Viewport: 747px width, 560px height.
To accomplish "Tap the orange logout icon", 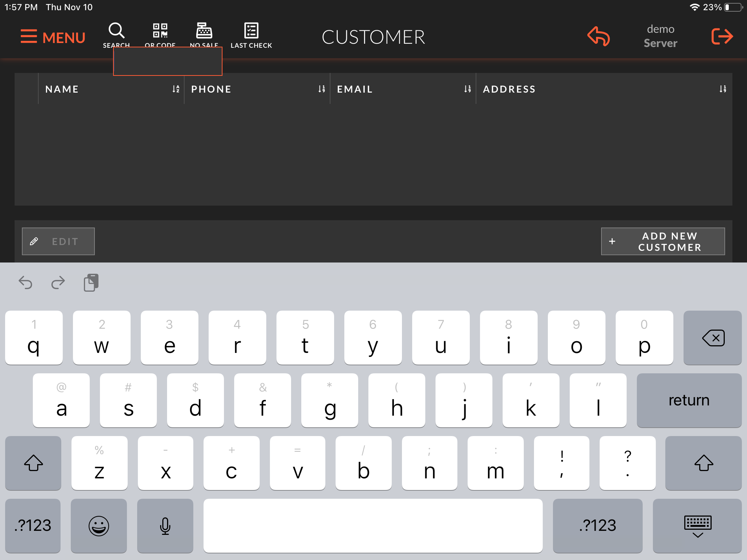I will [x=722, y=36].
